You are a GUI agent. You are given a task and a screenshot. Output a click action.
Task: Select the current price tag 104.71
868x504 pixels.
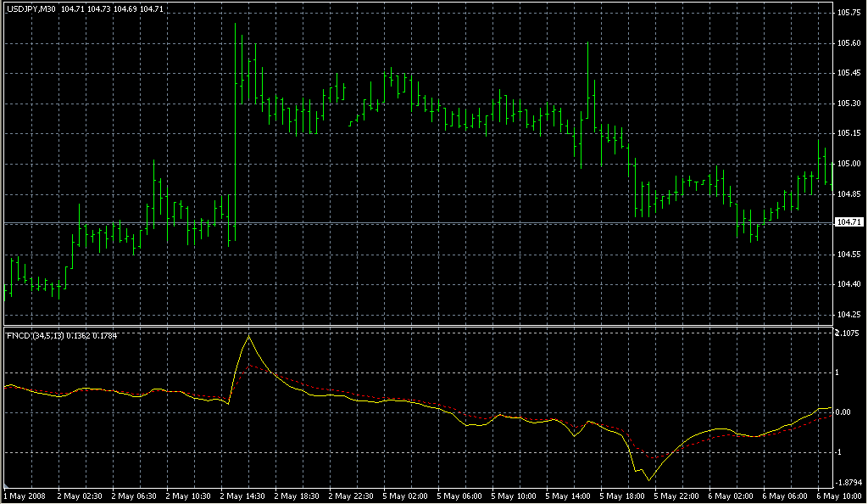(847, 222)
